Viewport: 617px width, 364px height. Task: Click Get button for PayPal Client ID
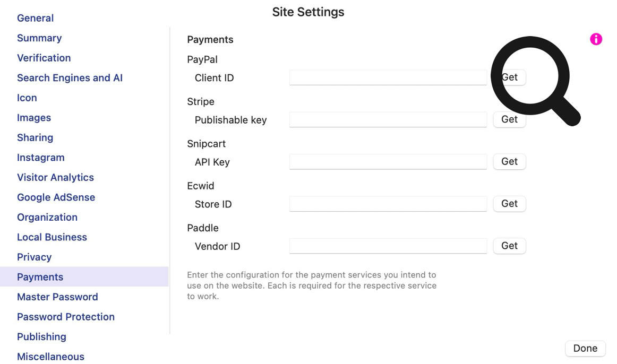(x=509, y=77)
